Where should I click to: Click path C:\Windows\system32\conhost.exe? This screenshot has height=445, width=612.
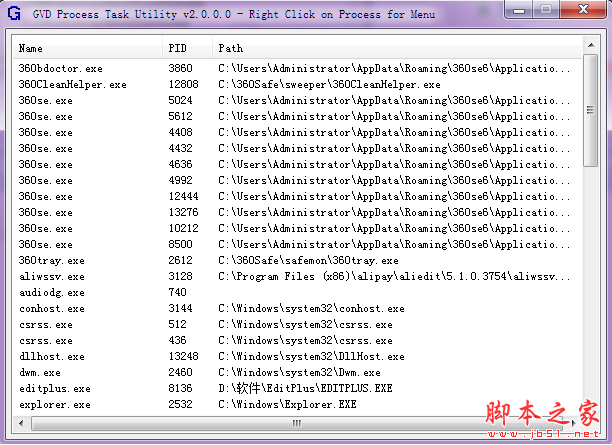(311, 309)
